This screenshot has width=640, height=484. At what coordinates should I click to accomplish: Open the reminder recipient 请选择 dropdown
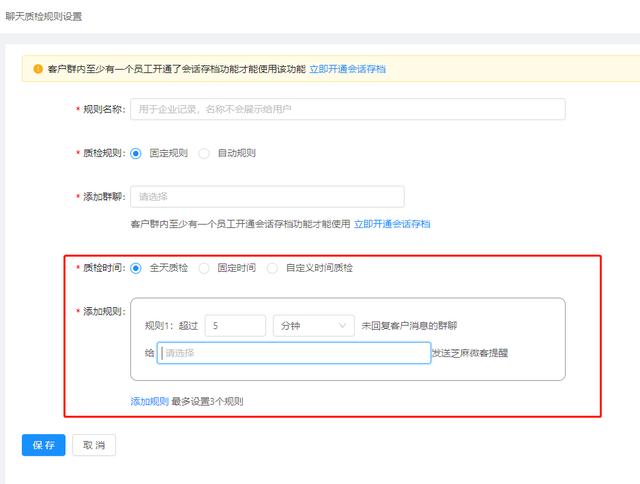coord(294,353)
